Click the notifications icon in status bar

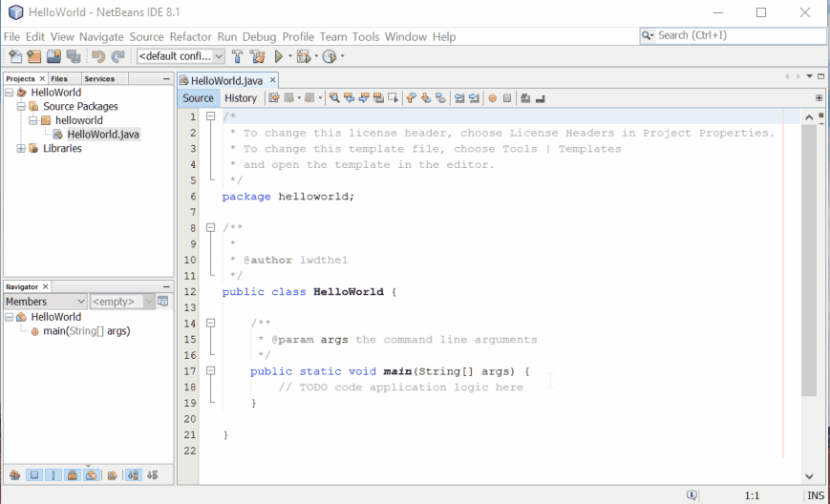692,495
